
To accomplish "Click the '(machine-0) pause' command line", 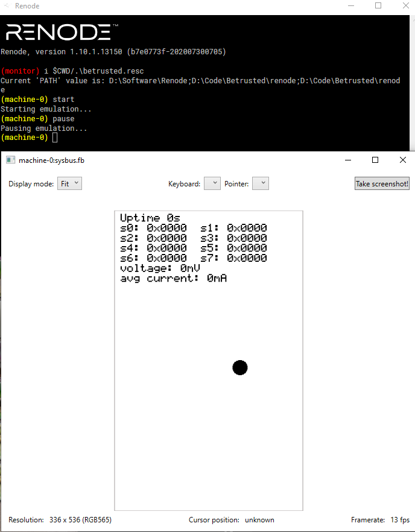I will [x=37, y=119].
